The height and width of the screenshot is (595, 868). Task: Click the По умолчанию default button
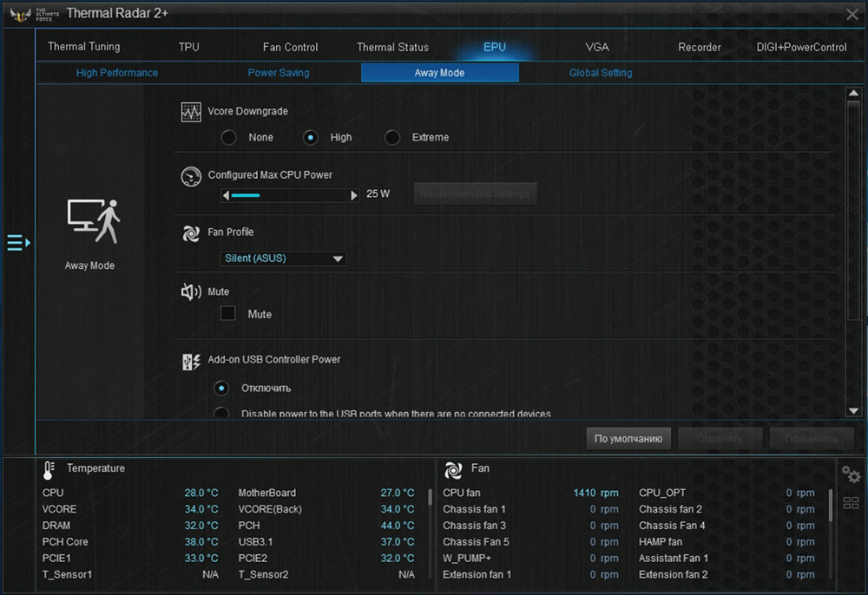pyautogui.click(x=628, y=439)
